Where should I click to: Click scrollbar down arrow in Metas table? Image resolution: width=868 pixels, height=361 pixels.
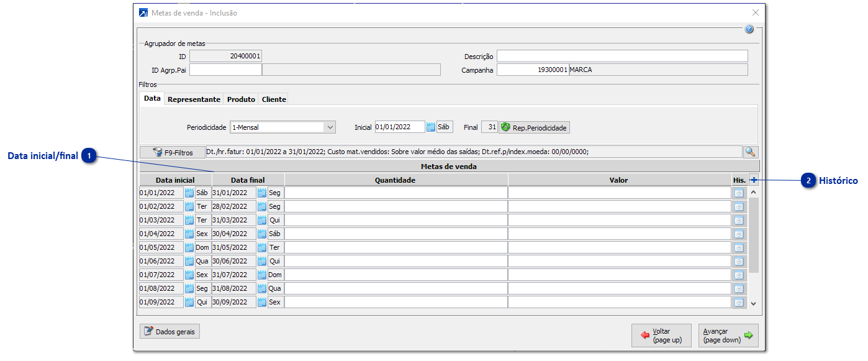click(754, 304)
